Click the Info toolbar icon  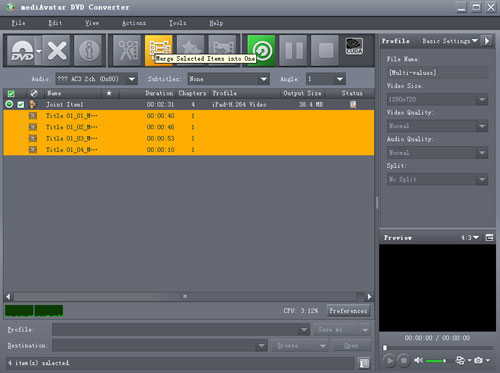[x=88, y=51]
